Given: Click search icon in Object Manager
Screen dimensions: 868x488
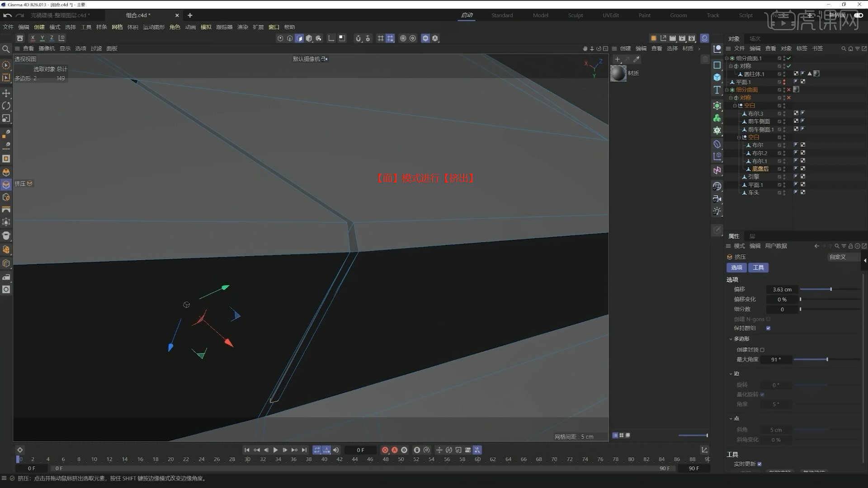Looking at the screenshot, I should point(844,49).
